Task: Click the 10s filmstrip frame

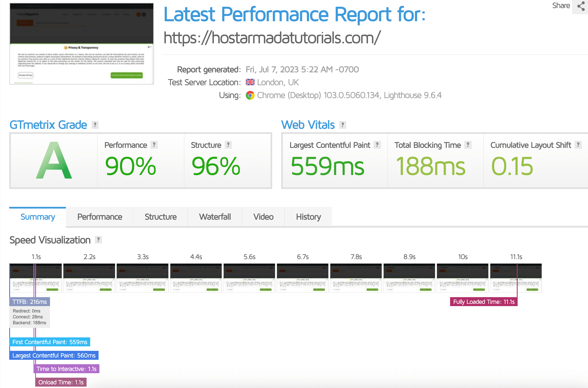Action: (462, 278)
